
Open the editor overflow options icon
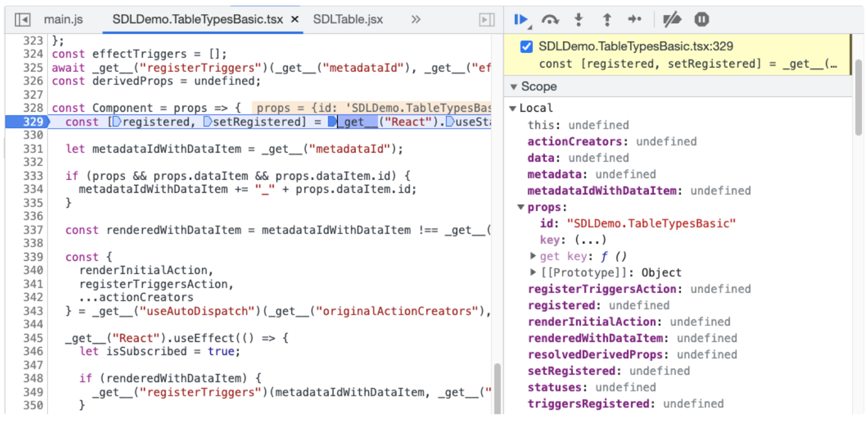(x=486, y=19)
